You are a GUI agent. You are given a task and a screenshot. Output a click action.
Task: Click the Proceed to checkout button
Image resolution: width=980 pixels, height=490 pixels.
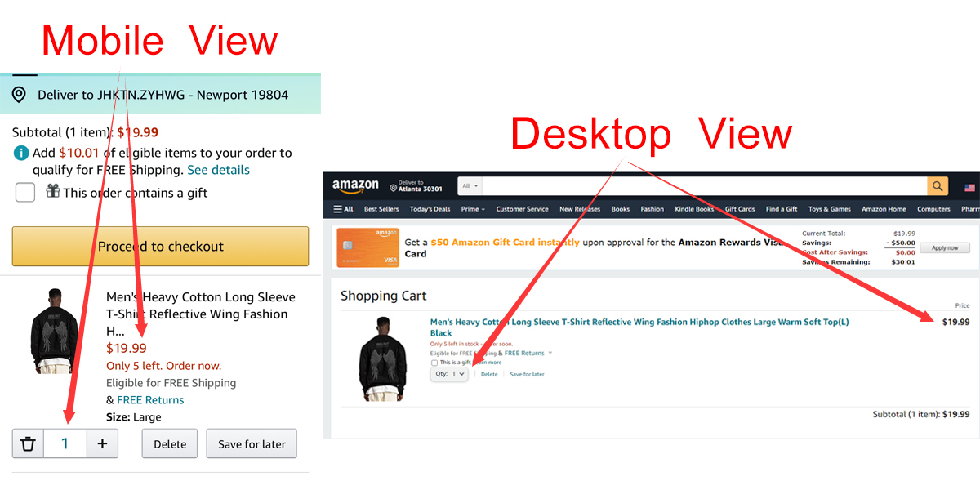pyautogui.click(x=160, y=247)
